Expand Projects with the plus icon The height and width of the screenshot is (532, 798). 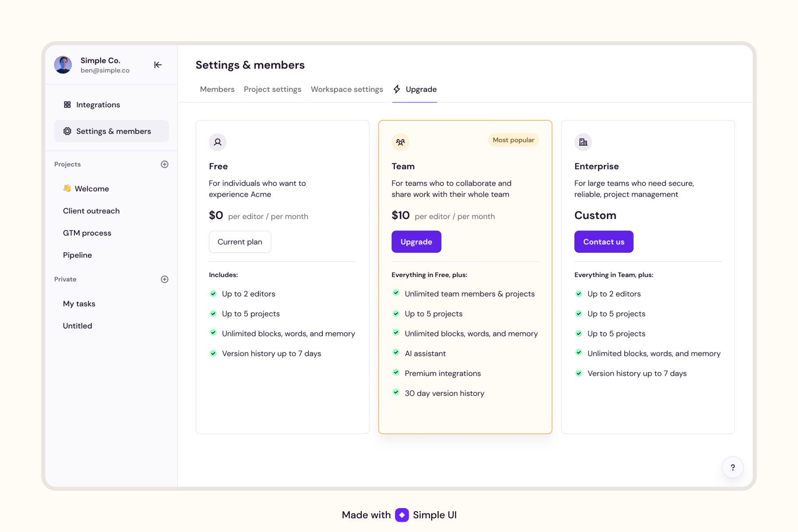(x=164, y=164)
